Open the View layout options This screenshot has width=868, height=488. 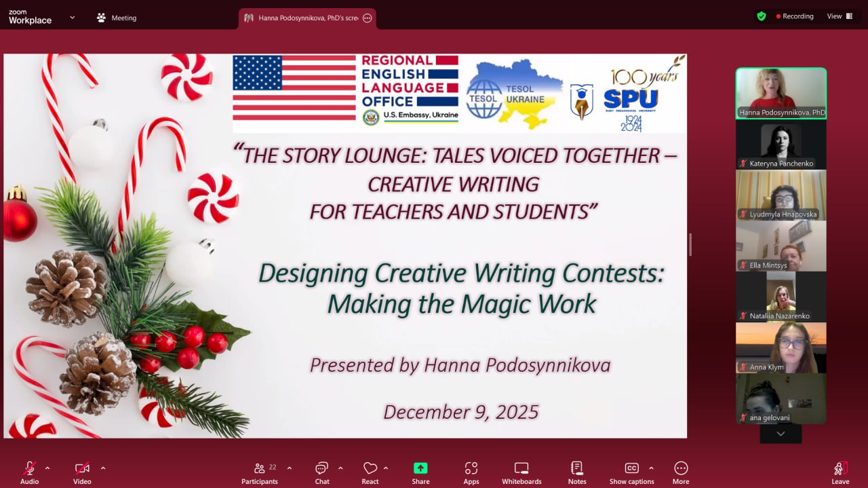click(840, 16)
